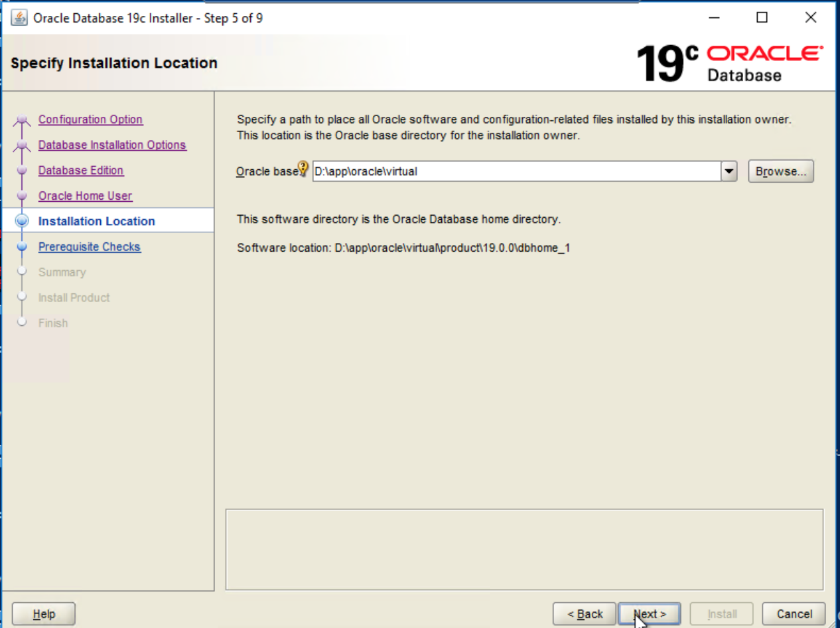Open Database Installation Options step
The width and height of the screenshot is (840, 628).
(x=112, y=145)
